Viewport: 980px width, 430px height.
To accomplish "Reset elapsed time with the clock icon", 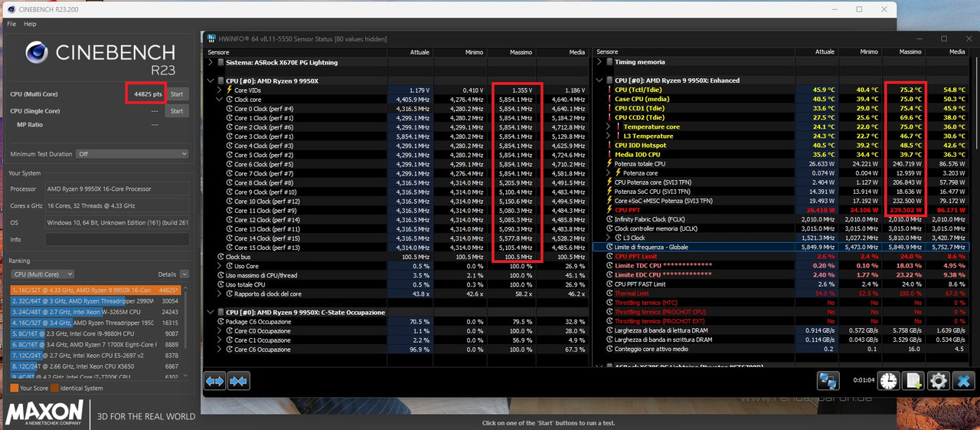I will pyautogui.click(x=889, y=380).
